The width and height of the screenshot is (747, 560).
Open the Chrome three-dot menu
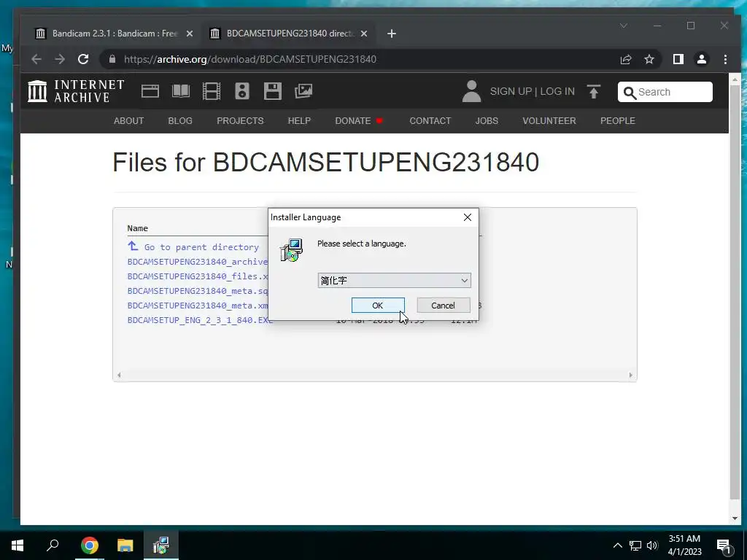click(725, 59)
